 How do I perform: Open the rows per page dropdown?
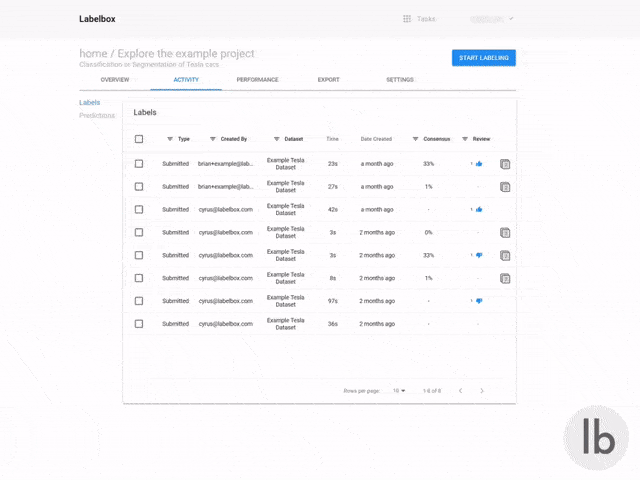[399, 391]
